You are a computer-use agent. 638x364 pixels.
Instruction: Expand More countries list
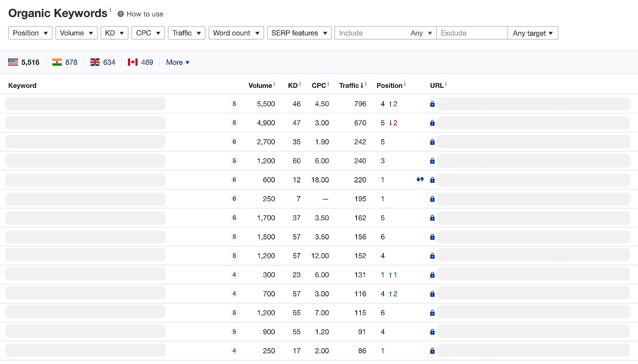[178, 62]
